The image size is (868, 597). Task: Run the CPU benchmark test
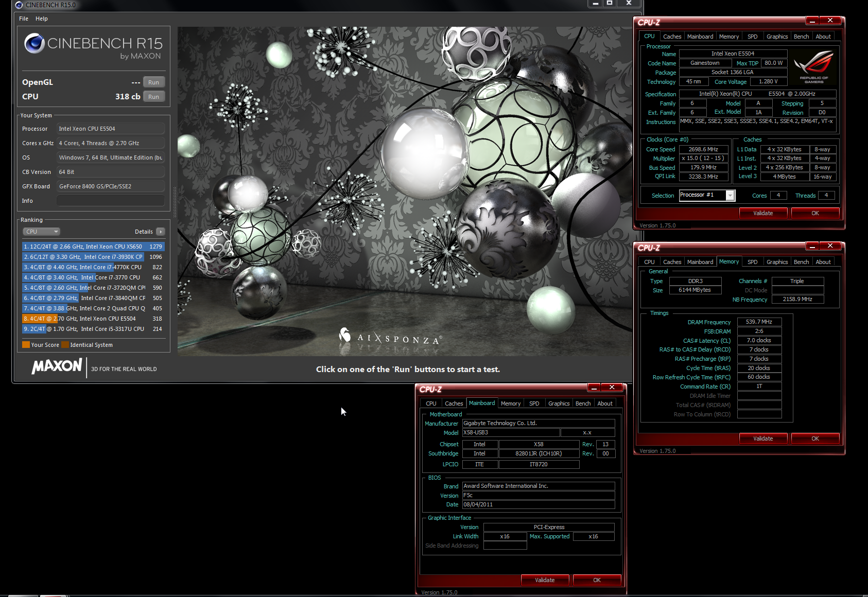click(x=153, y=97)
